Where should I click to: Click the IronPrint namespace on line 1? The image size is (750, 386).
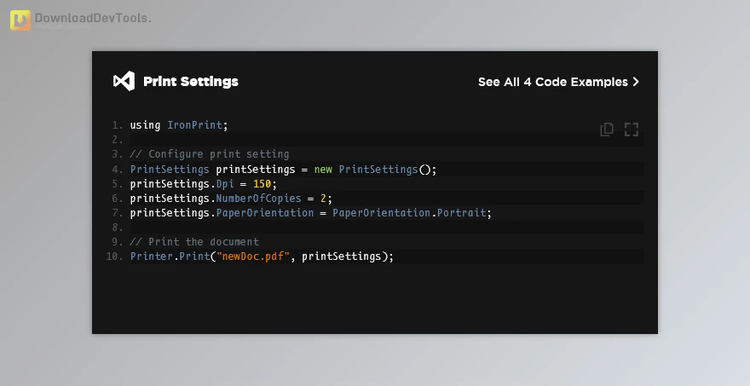coord(195,125)
